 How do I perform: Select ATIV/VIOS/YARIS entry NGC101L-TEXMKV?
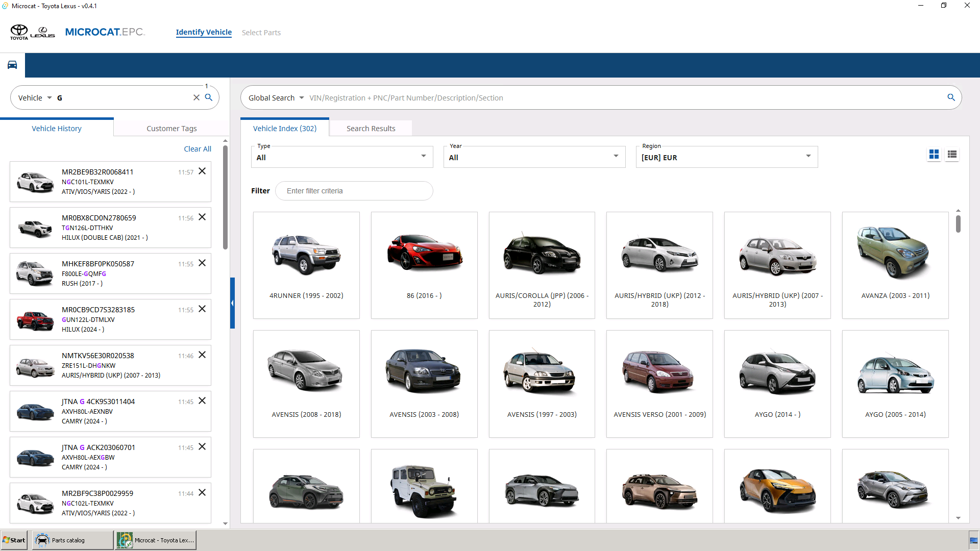tap(110, 182)
